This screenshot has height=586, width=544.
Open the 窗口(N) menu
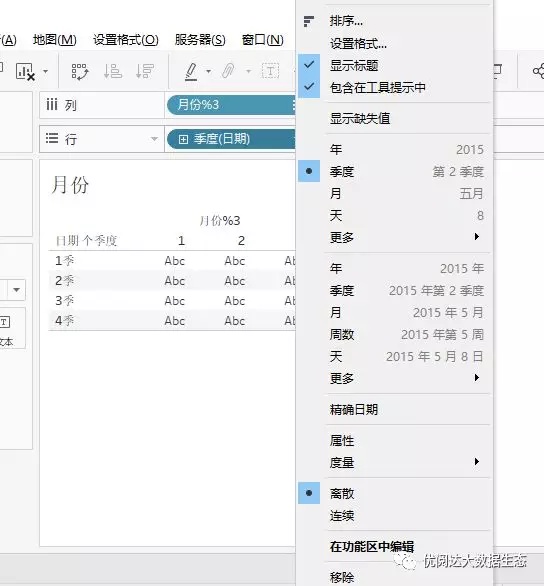tap(262, 40)
